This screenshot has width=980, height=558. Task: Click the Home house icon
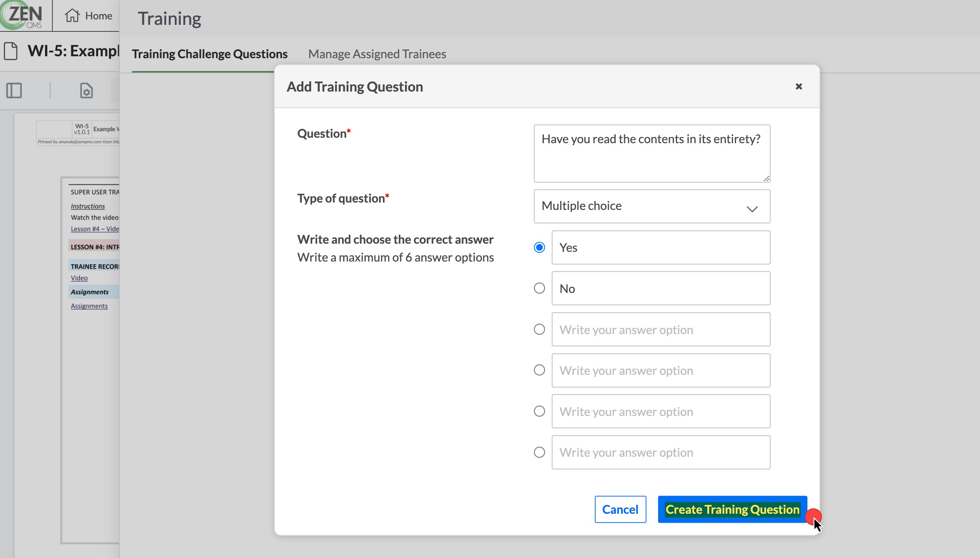(72, 16)
